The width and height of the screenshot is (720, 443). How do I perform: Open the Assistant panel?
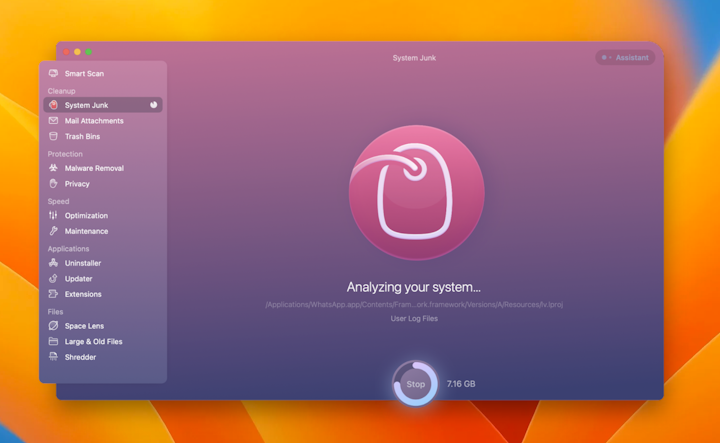coord(625,57)
